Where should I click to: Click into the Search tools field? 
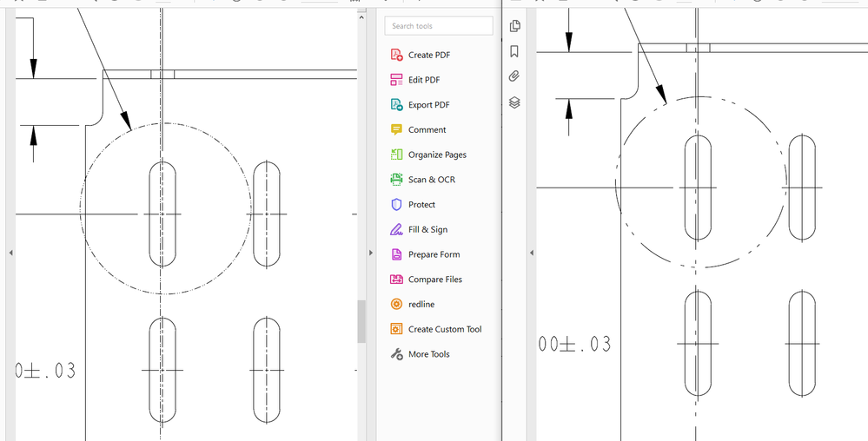[x=439, y=26]
